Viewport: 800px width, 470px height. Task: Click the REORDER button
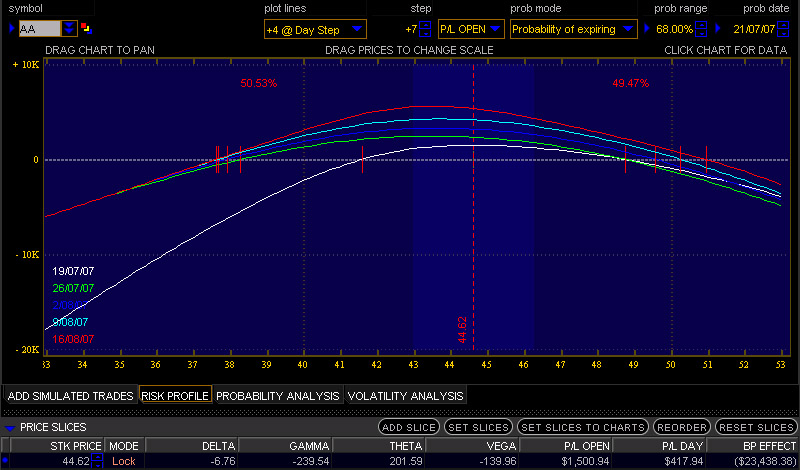tap(682, 427)
